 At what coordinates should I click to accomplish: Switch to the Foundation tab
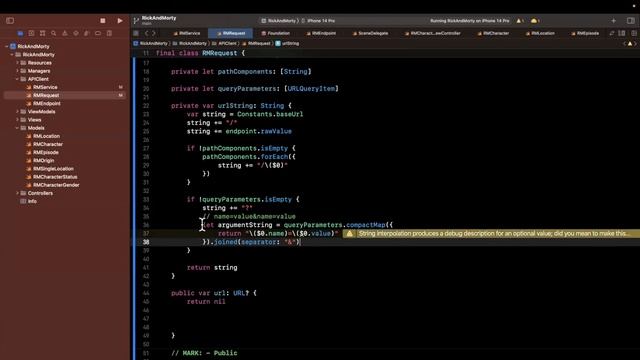pyautogui.click(x=276, y=33)
